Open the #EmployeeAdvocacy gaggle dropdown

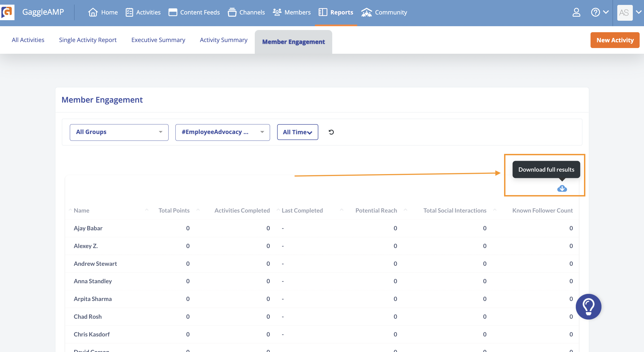point(223,132)
